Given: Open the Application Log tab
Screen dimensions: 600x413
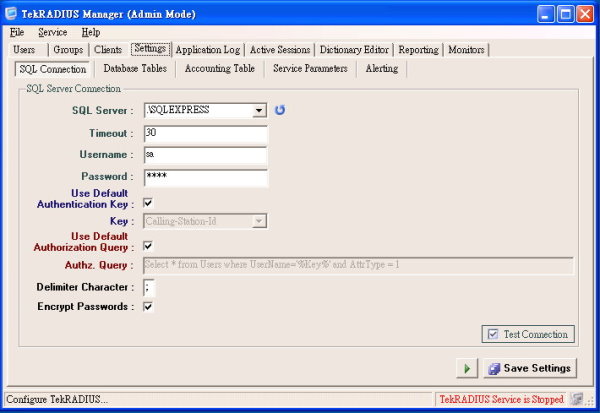Looking at the screenshot, I should [x=208, y=50].
